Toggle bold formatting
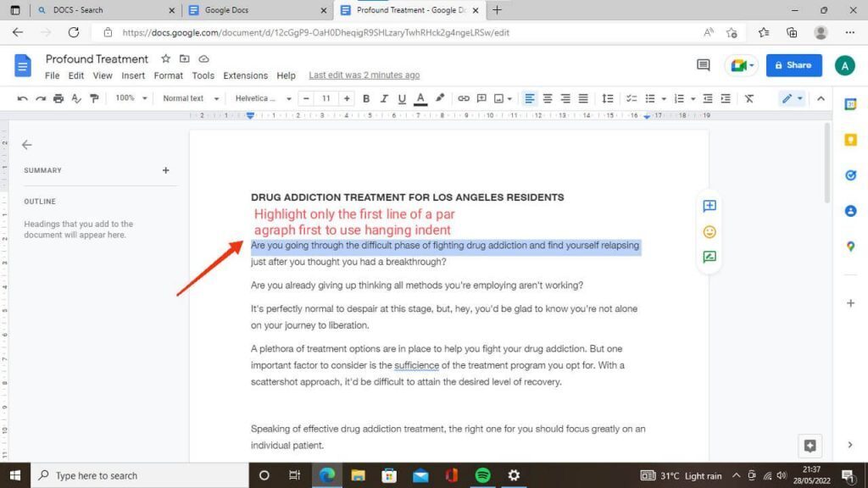The height and width of the screenshot is (488, 868). pyautogui.click(x=365, y=98)
